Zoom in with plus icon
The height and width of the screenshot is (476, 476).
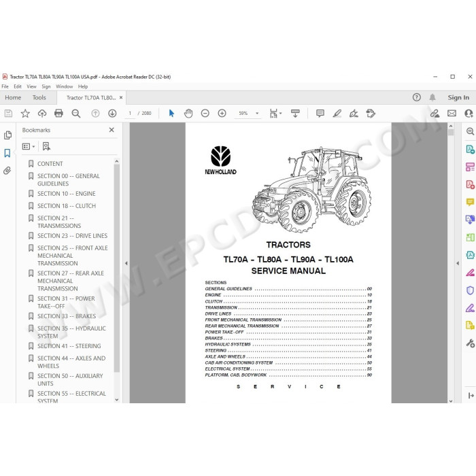(222, 114)
